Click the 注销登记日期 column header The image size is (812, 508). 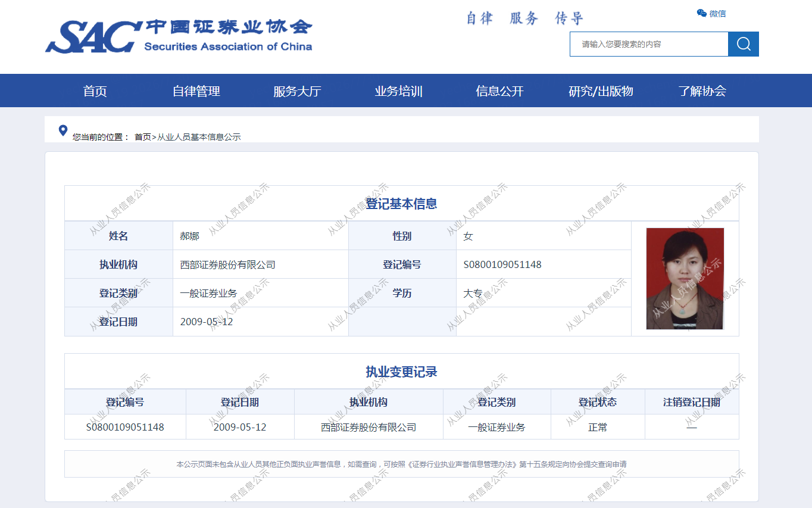pos(692,403)
